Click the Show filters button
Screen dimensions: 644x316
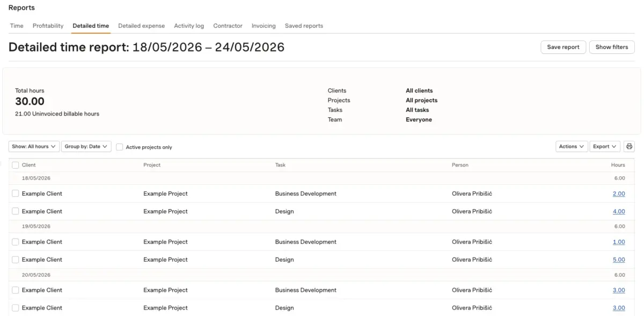coord(612,47)
